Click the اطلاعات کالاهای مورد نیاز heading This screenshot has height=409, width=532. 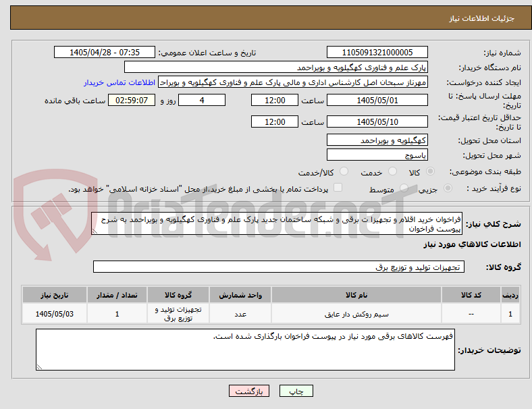pos(472,244)
